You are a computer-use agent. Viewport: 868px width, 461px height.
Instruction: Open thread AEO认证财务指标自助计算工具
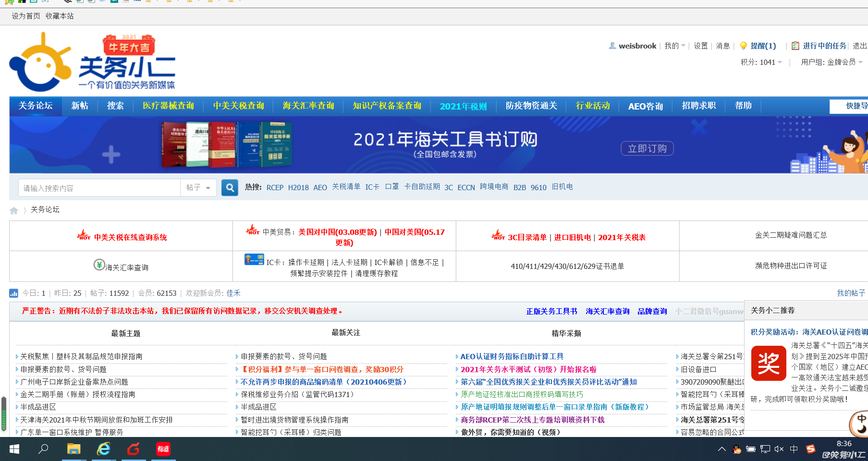point(512,356)
